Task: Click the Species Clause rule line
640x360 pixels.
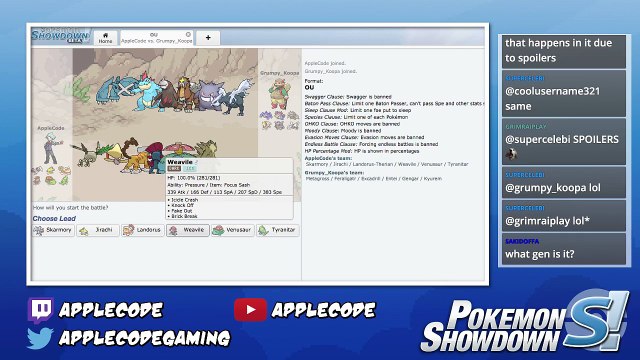Action: (x=356, y=117)
